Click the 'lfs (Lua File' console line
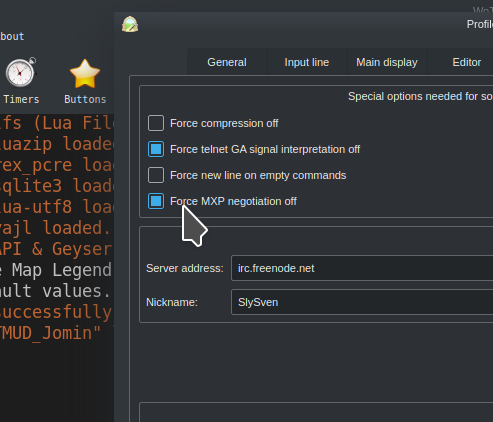 click(57, 123)
